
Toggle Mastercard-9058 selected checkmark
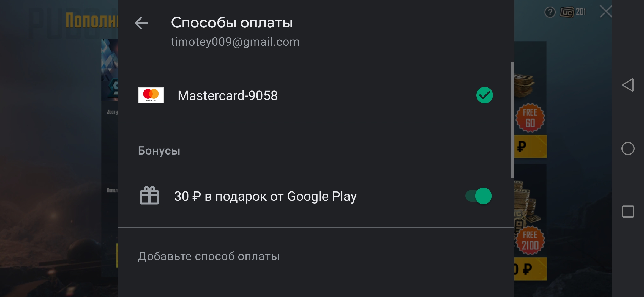[x=485, y=95]
